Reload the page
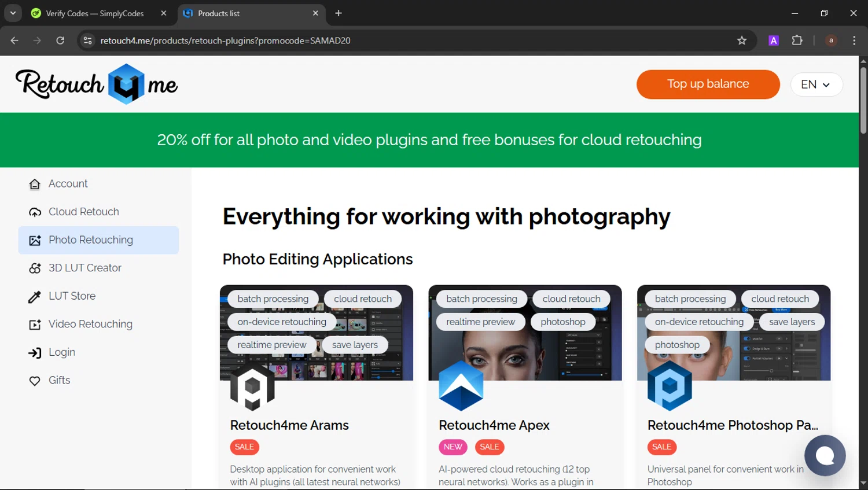This screenshot has width=868, height=490. click(x=60, y=40)
